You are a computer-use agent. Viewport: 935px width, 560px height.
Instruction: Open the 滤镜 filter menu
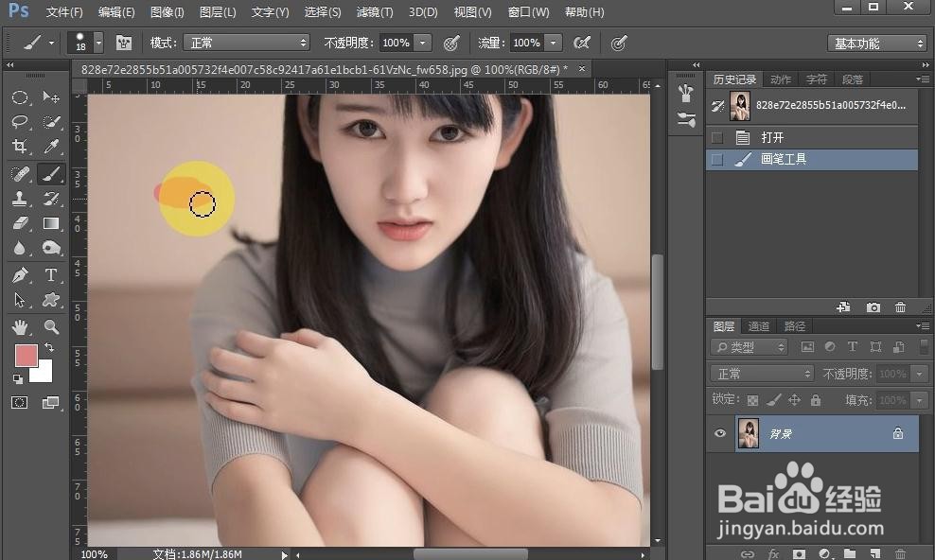[x=374, y=11]
